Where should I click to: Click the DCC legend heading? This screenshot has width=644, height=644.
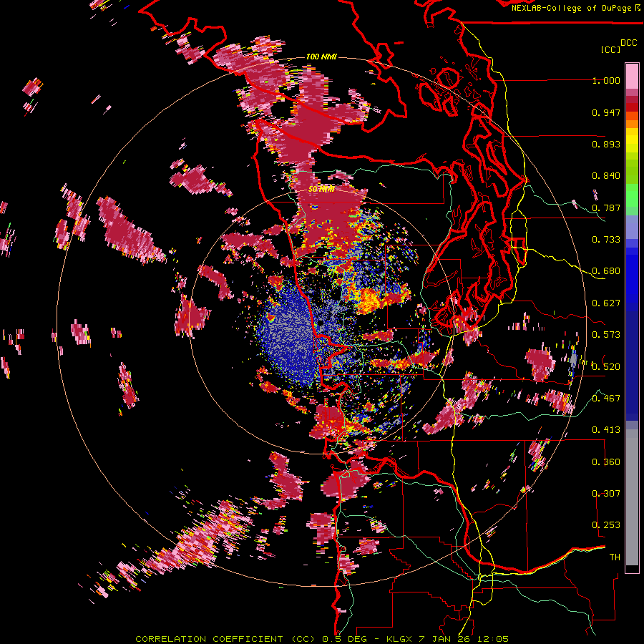pos(629,43)
